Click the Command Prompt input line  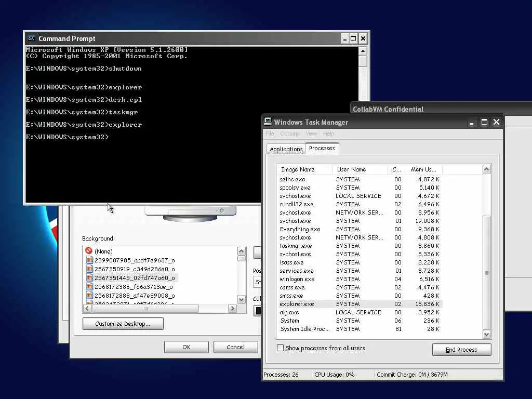(67, 137)
